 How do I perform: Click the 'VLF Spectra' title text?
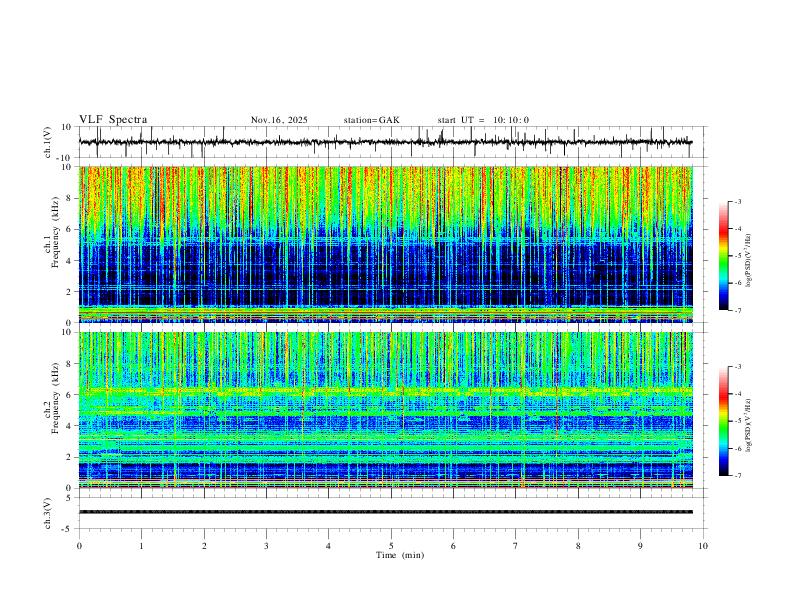point(113,120)
